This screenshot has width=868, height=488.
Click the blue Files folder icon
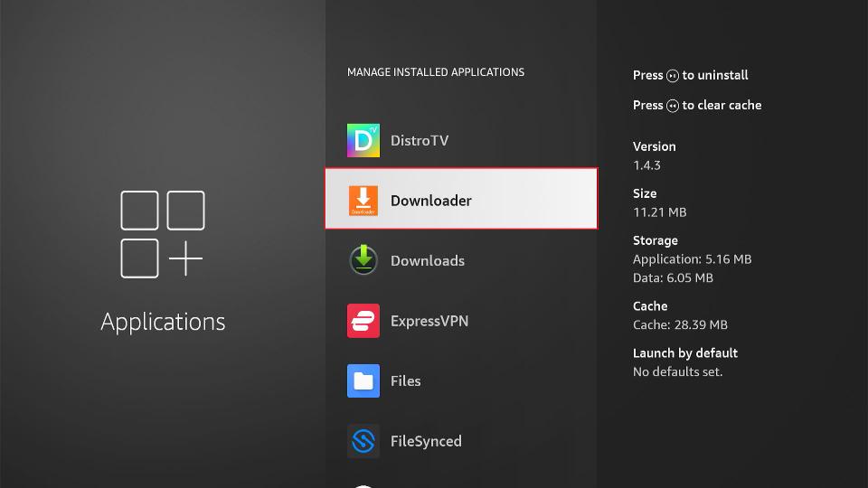(363, 380)
